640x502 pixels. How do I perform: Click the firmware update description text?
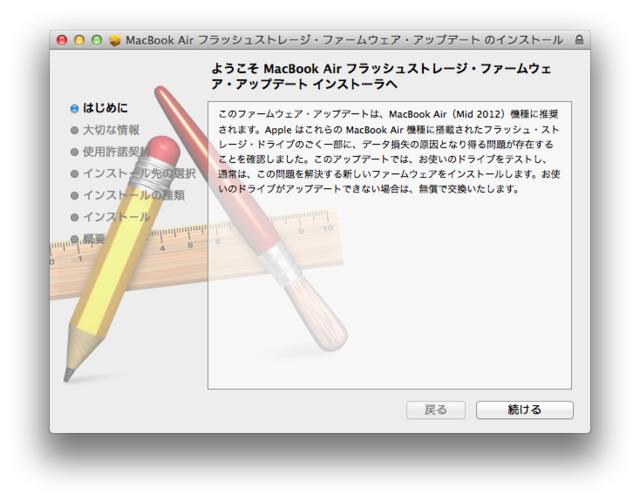[389, 151]
